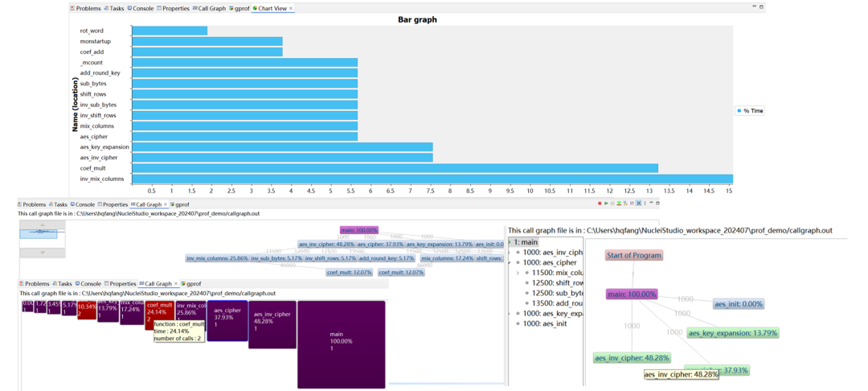Open the gprof tab in top panel
The height and width of the screenshot is (391, 868).
tap(240, 8)
